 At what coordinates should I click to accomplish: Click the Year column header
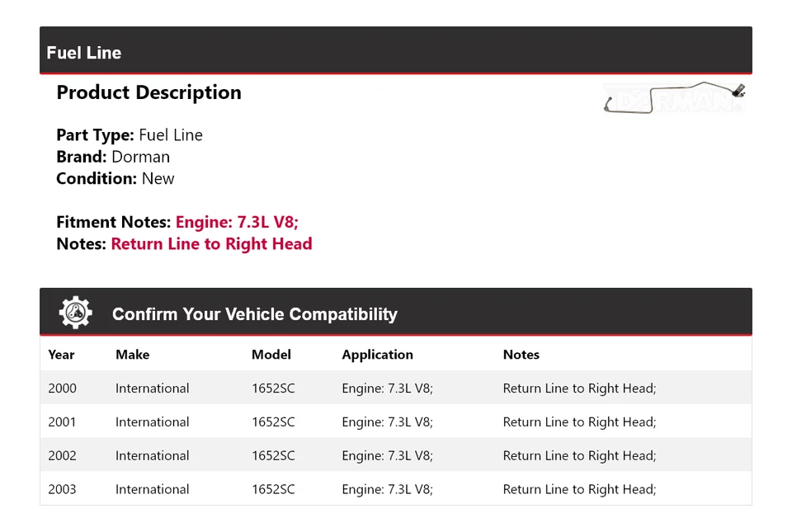61,355
